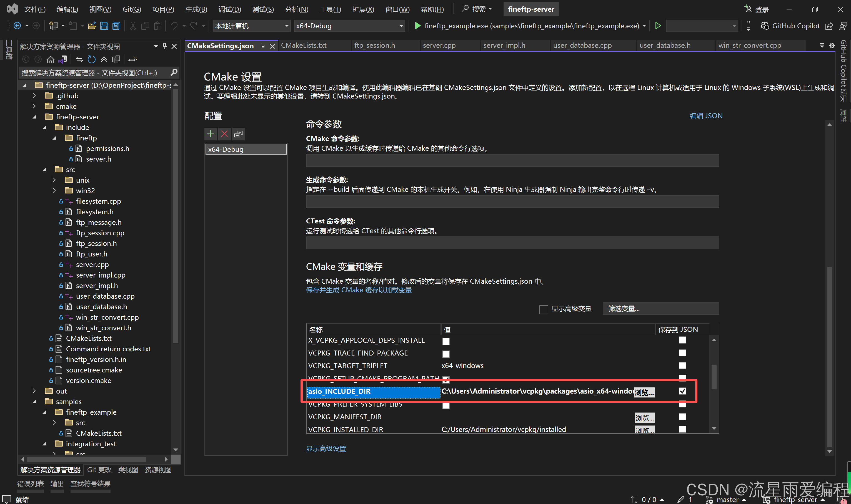The height and width of the screenshot is (504, 851).
Task: Click the clone configuration icon
Action: click(x=239, y=134)
